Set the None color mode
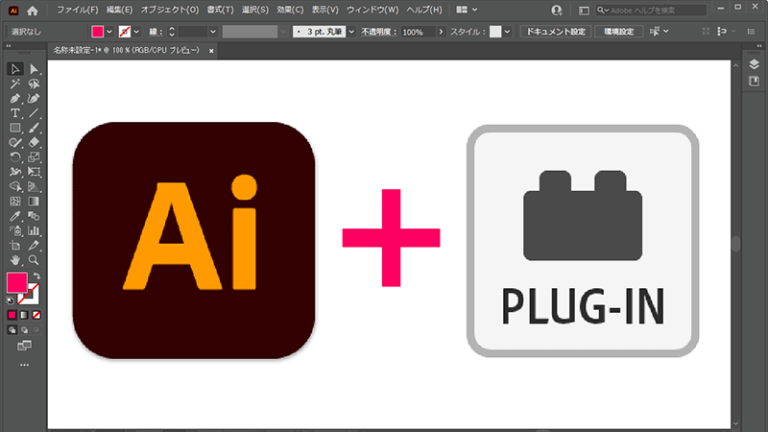 pos(37,312)
